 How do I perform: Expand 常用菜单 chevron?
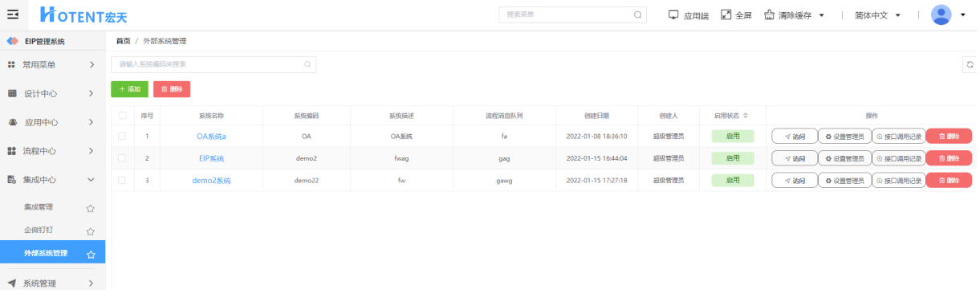(91, 64)
